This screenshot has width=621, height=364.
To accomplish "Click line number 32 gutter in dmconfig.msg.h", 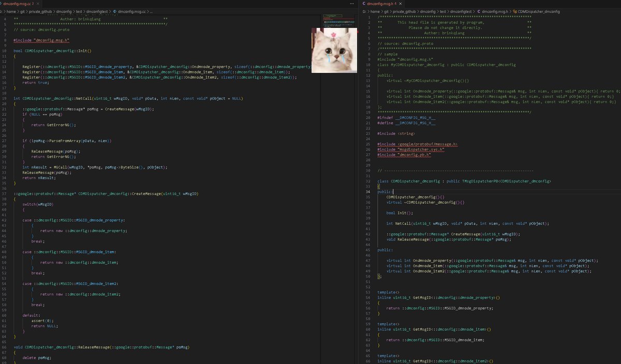I will click(x=367, y=181).
